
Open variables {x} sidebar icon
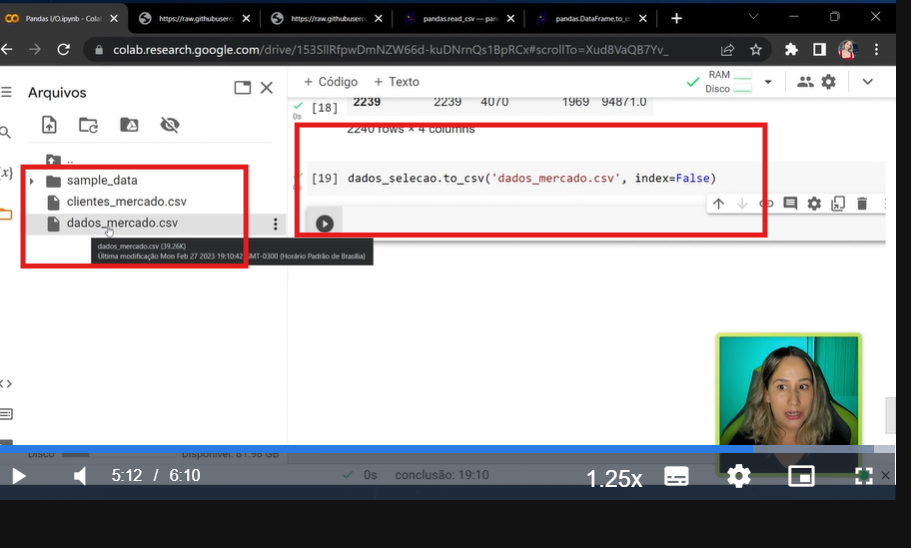coord(6,173)
